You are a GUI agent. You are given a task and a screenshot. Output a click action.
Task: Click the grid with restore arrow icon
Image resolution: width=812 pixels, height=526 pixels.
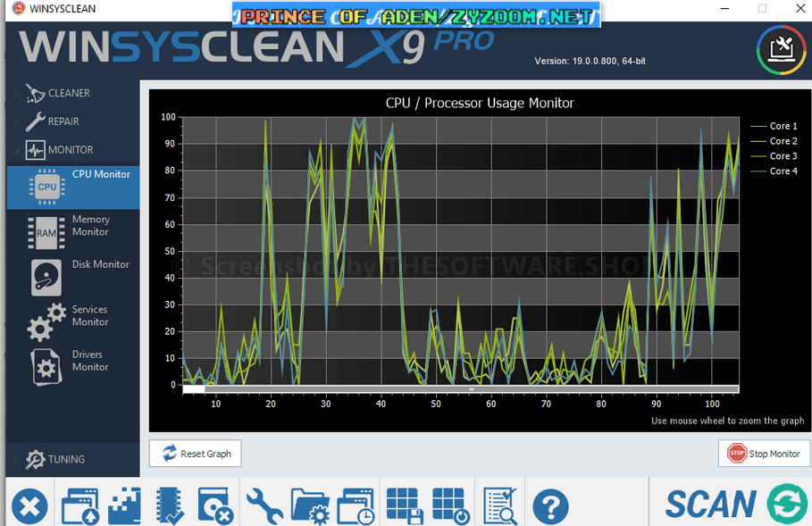(x=451, y=505)
